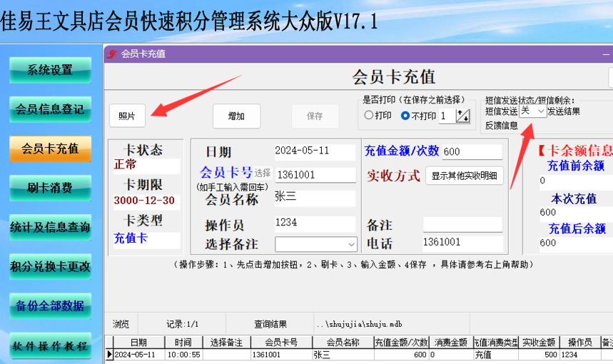Click 显示其他实收明细 button
613x364 pixels.
tap(464, 176)
